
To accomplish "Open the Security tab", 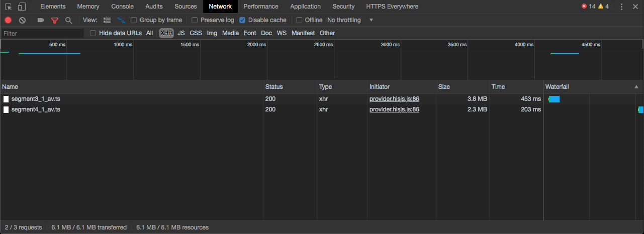I will (343, 7).
